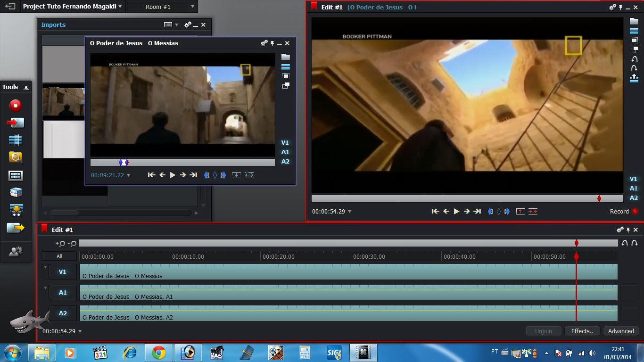
Task: Click the red delete icon in Edit #1 viewer
Action: click(x=533, y=211)
